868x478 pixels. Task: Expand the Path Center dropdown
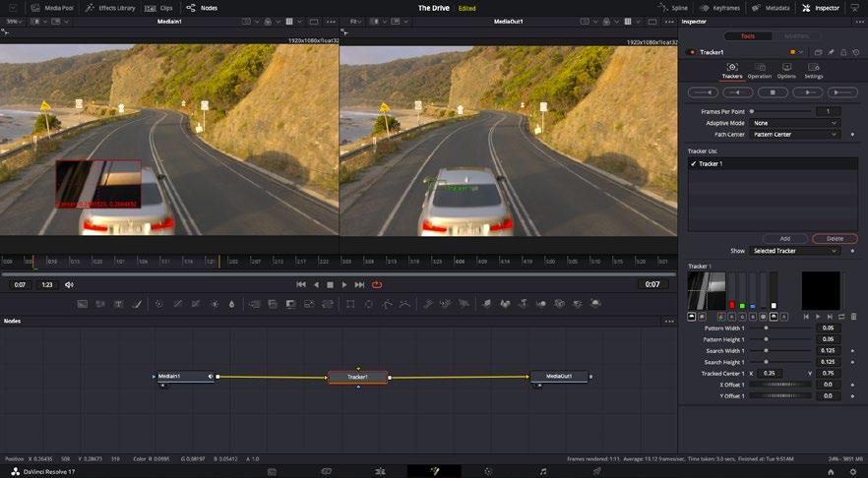(x=795, y=134)
